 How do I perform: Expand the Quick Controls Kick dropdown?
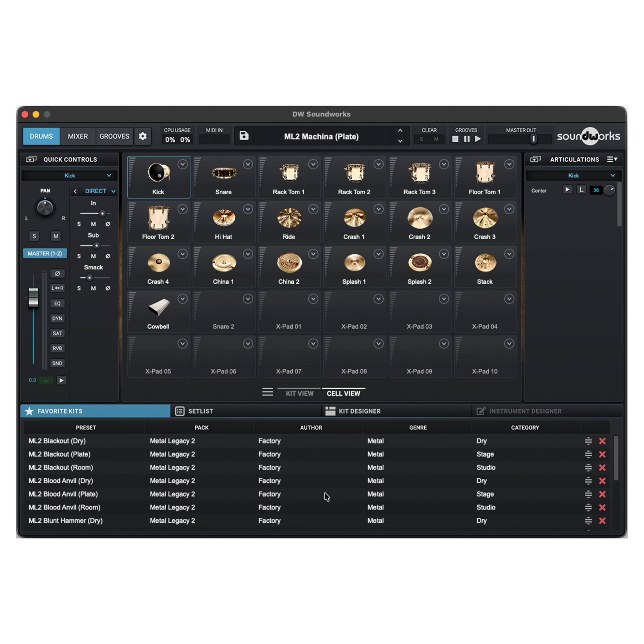tap(69, 176)
